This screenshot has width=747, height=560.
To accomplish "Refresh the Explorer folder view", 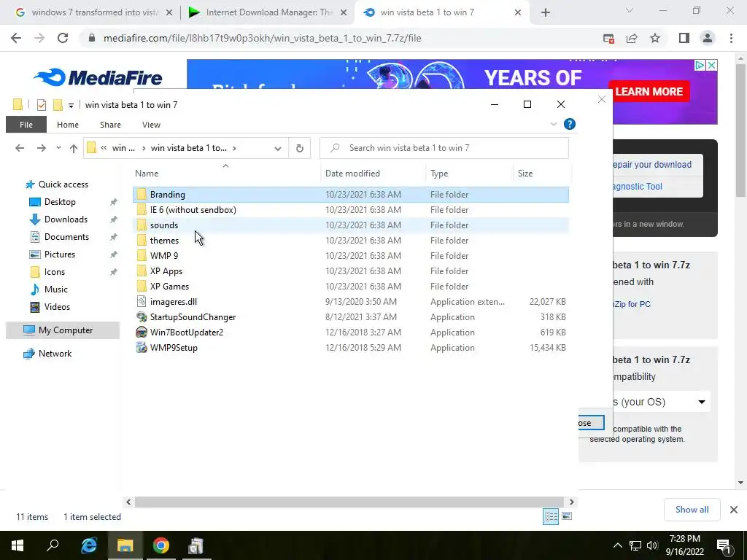I will (x=300, y=148).
